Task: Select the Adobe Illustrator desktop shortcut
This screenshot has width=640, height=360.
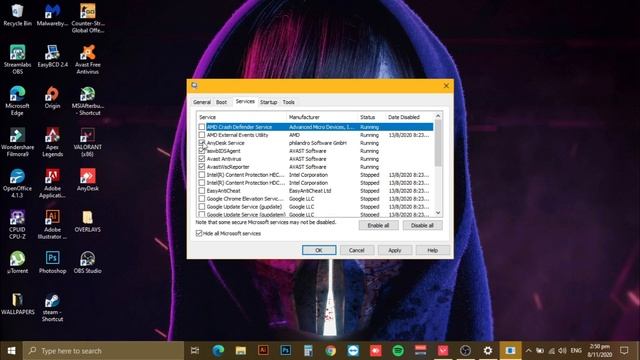Action: (x=52, y=224)
